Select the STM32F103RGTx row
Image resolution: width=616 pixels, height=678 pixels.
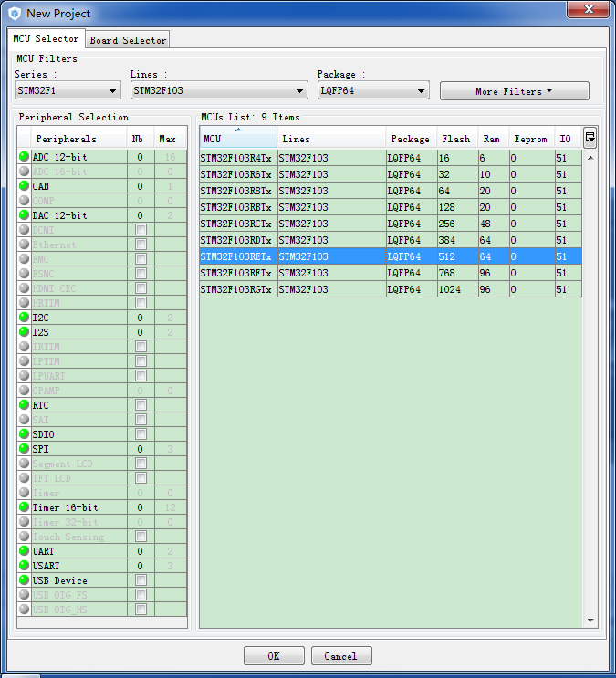point(391,289)
